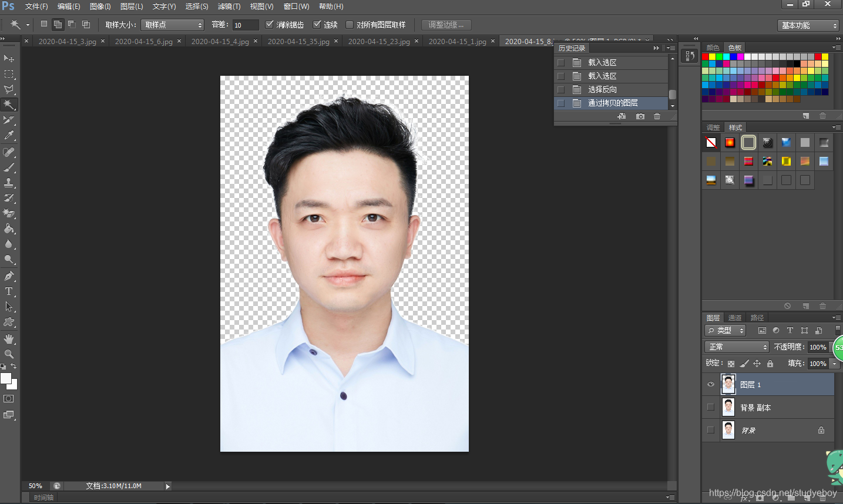Select the Brush tool
Viewport: 843px width, 504px height.
[9, 167]
